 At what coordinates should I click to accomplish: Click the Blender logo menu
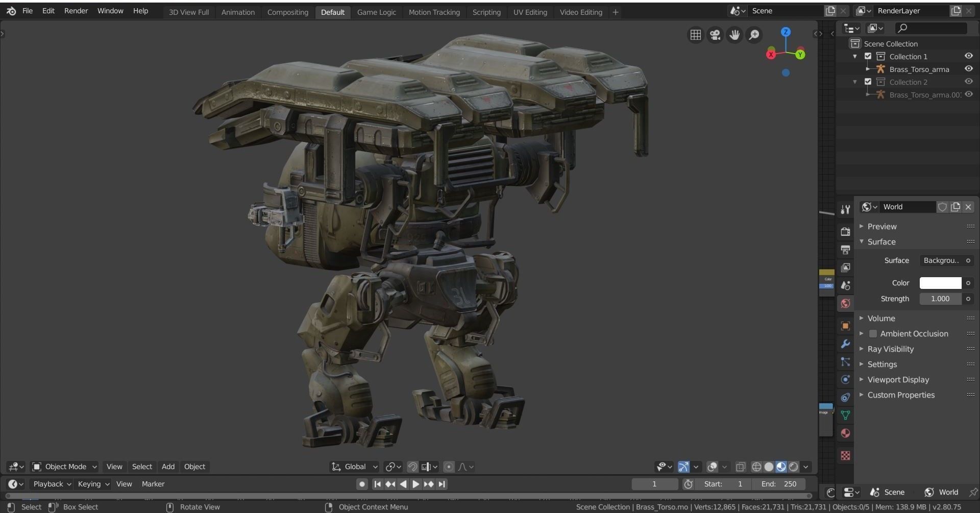11,11
